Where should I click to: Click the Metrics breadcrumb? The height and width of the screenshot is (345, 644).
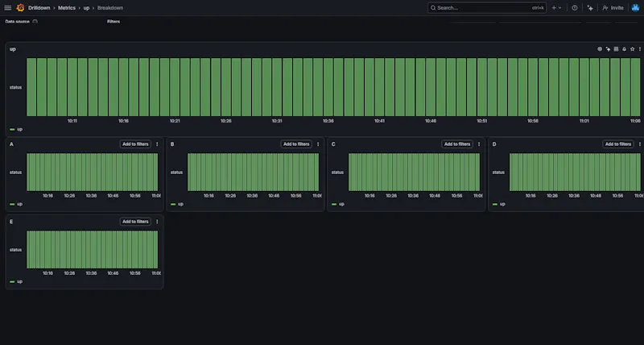click(67, 8)
